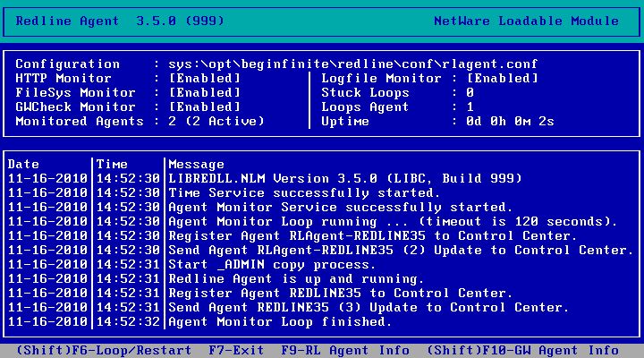644x358 pixels.
Task: Select the Agent Monitor Loop running message
Action: pos(393,222)
